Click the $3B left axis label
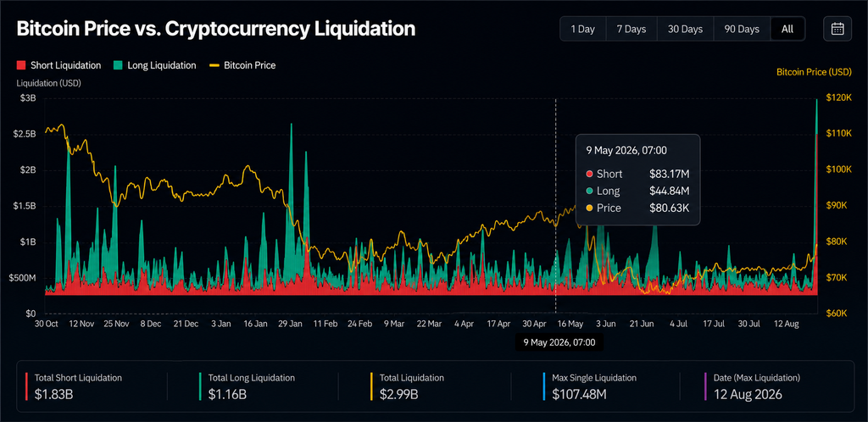The width and height of the screenshot is (868, 422). click(x=30, y=98)
